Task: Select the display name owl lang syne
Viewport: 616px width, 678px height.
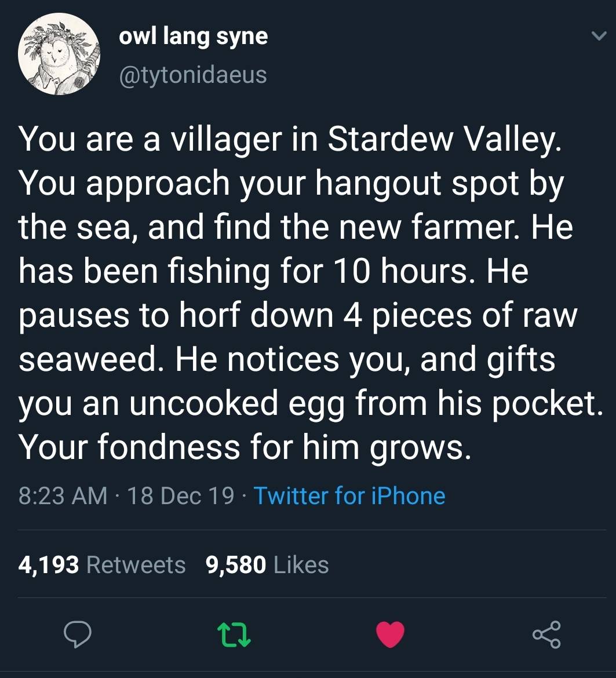Action: coord(194,36)
